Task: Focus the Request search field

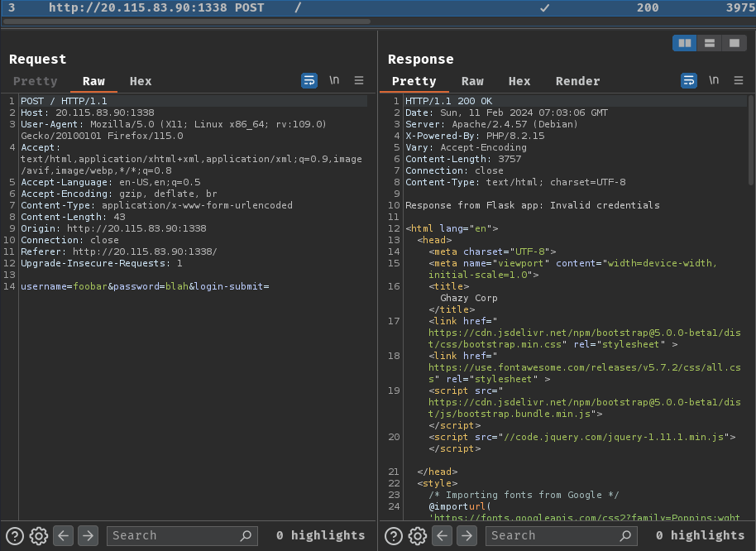Action: [x=182, y=535]
